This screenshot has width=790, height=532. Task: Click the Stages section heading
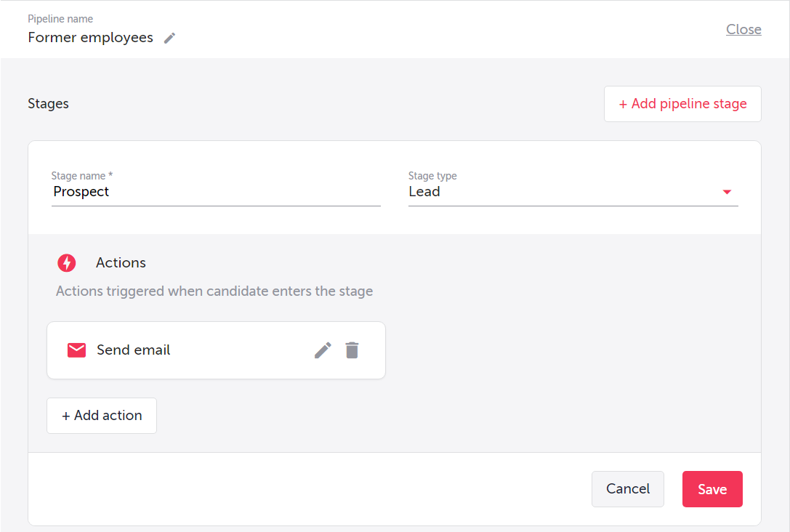(48, 104)
